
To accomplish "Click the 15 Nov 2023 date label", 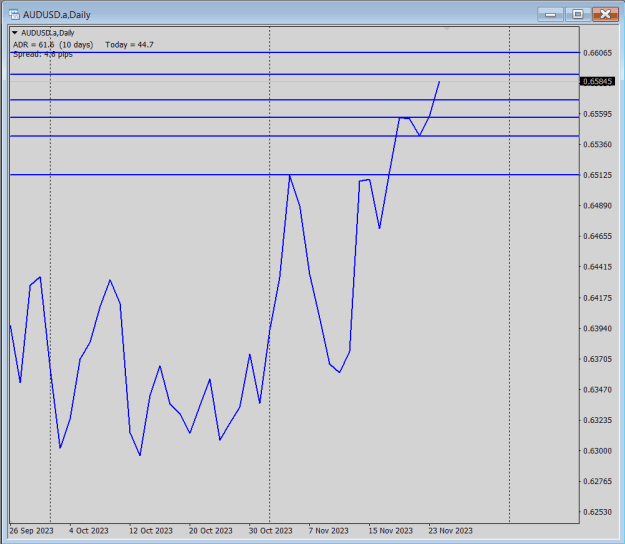I will 391,531.
